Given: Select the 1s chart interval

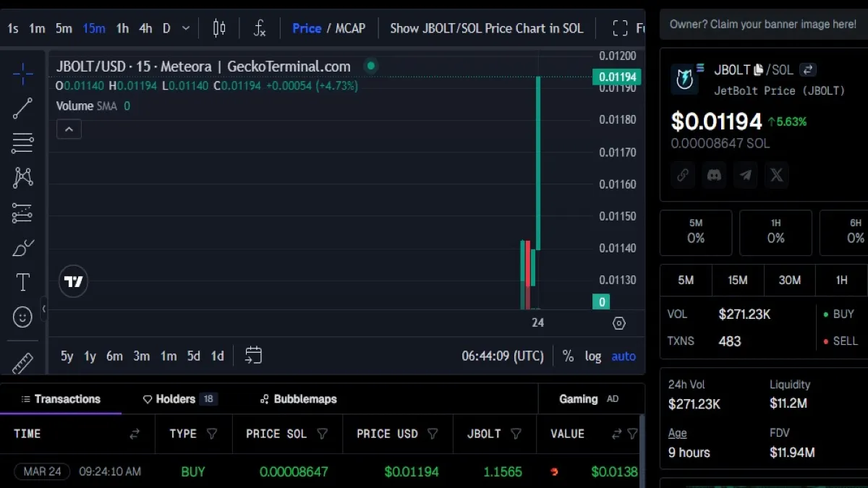Looking at the screenshot, I should [13, 28].
